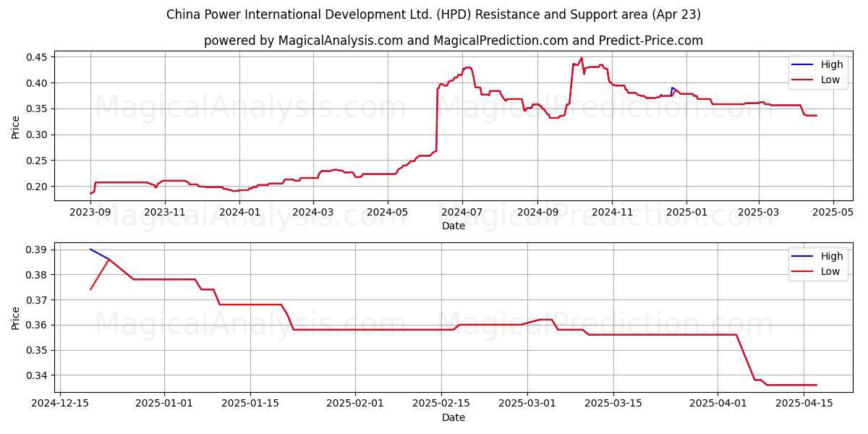
Task: Click the '0.39' y-axis tick in bottom chart
Action: point(36,250)
